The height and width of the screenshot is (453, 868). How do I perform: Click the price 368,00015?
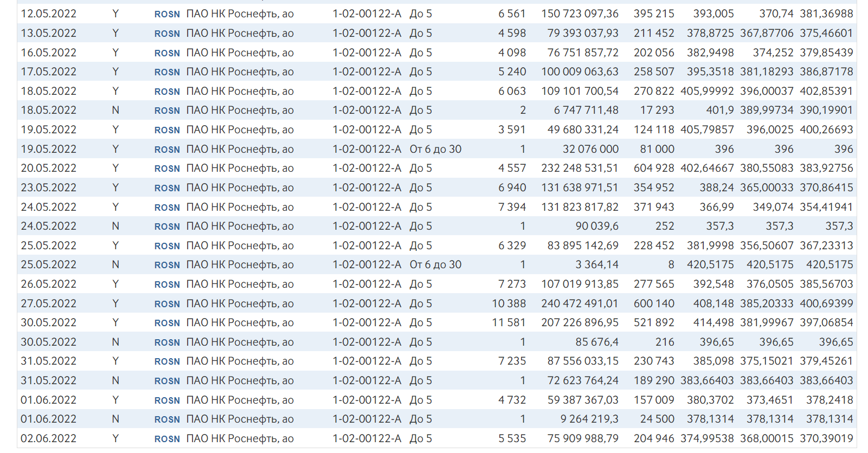767,438
